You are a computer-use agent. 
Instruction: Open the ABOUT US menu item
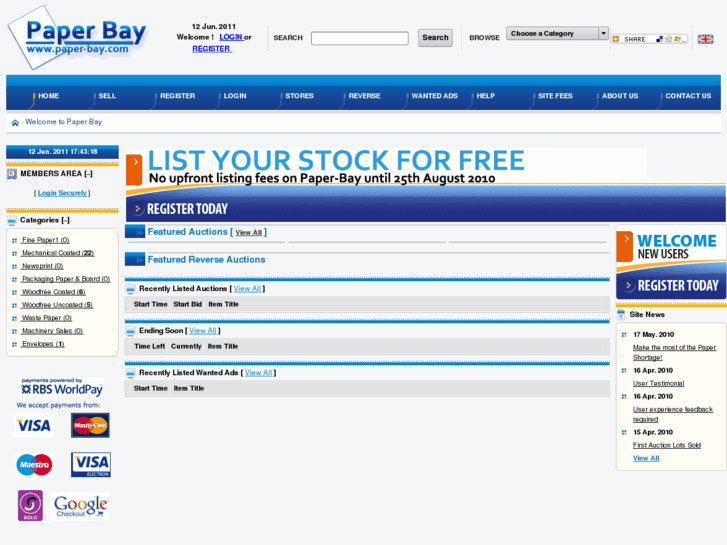tap(620, 96)
